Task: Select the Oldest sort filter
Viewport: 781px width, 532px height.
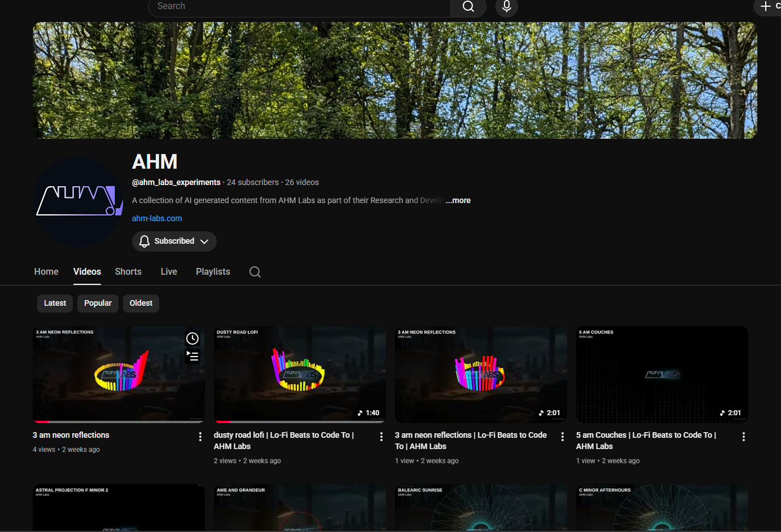Action: click(141, 303)
